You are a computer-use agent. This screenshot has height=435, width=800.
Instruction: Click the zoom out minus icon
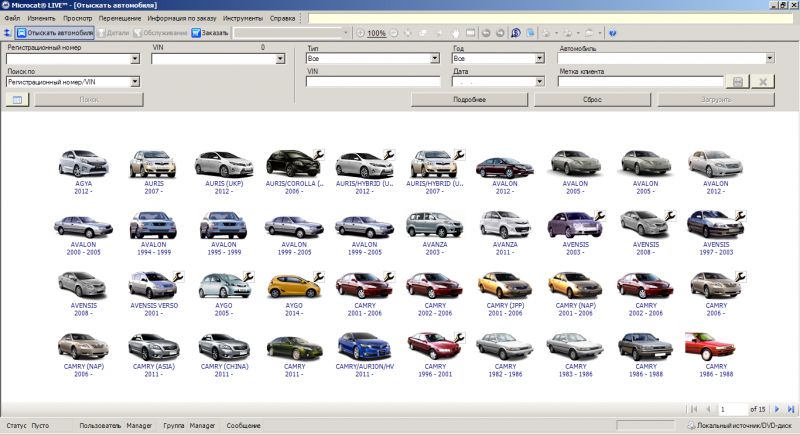coord(394,33)
